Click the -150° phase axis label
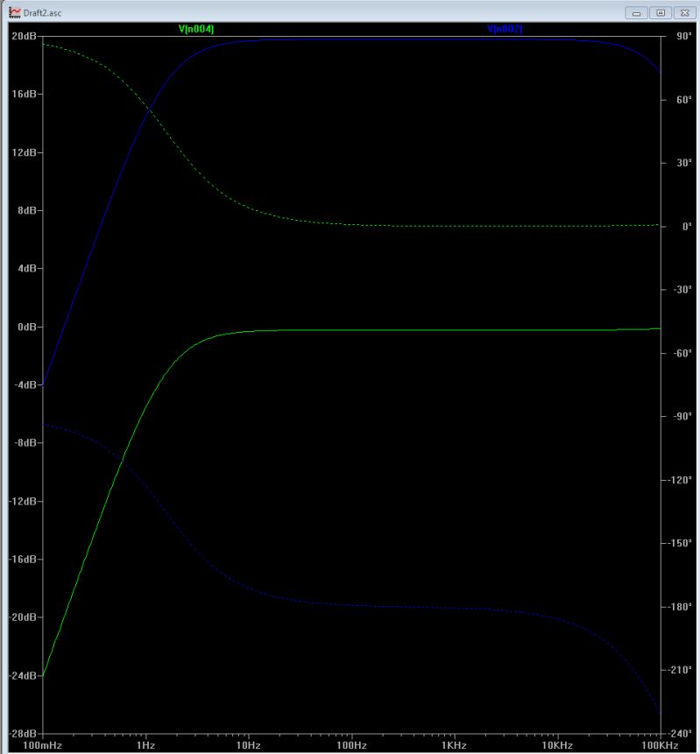This screenshot has height=754, width=700. pos(679,543)
